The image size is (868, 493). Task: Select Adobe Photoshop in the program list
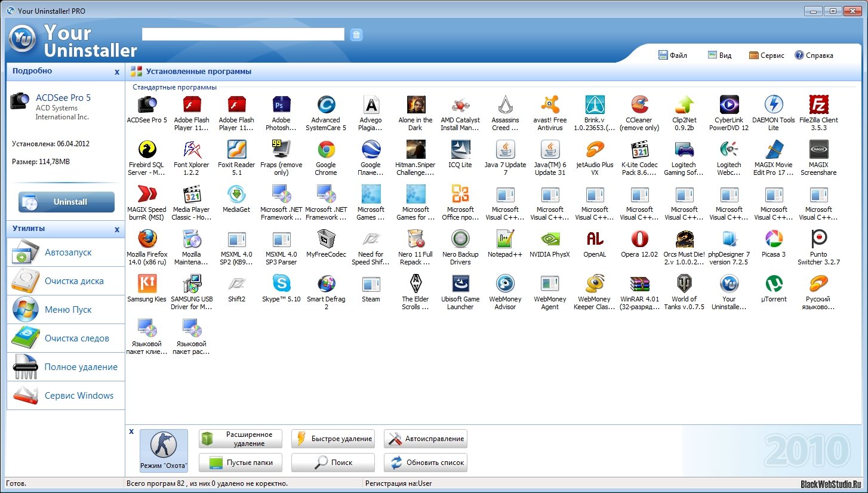[281, 104]
